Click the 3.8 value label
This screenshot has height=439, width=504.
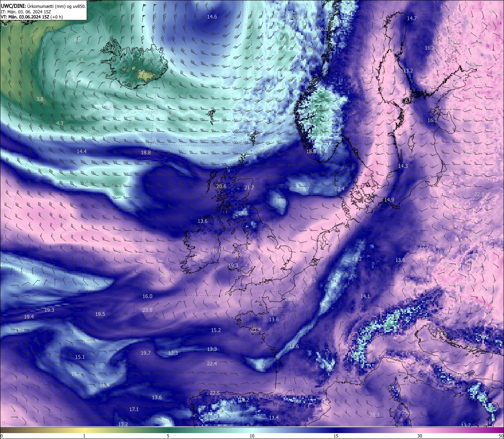[x=40, y=99]
